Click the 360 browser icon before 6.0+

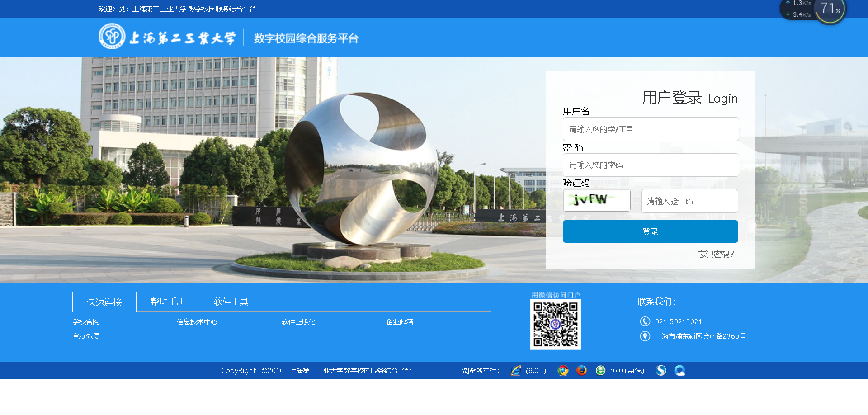coord(600,371)
